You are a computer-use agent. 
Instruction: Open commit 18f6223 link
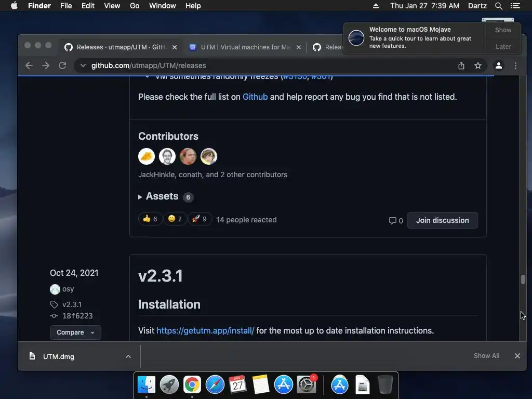77,316
